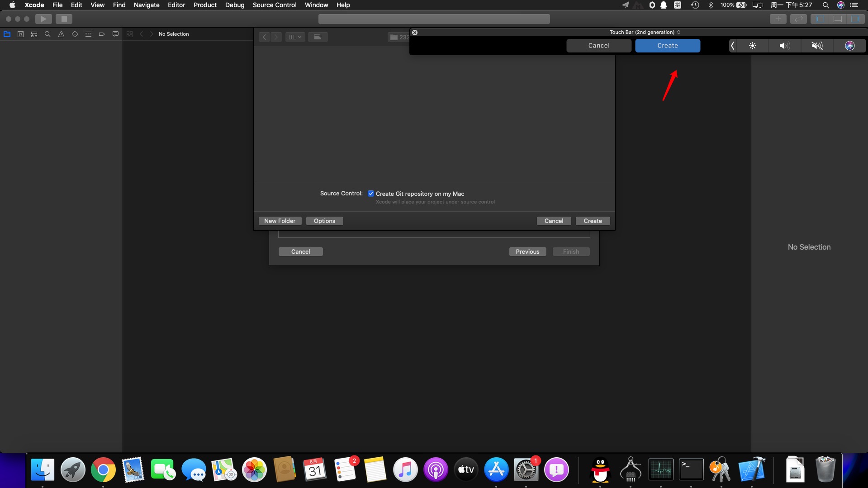Open the Find navigator magnifier

[47, 34]
